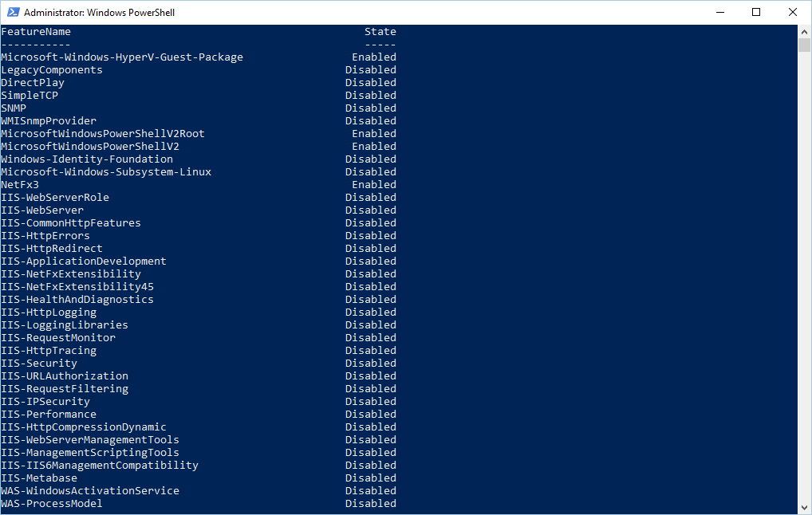Click Microsoft-Windows-Subsystem-Linux text
This screenshot has width=812, height=515.
(106, 172)
